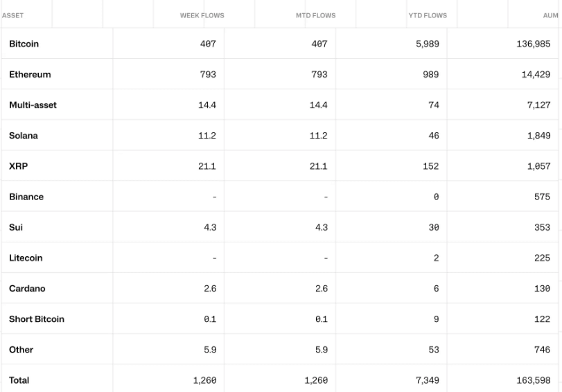Click the ASSET column header
The image size is (562, 392).
coord(13,15)
